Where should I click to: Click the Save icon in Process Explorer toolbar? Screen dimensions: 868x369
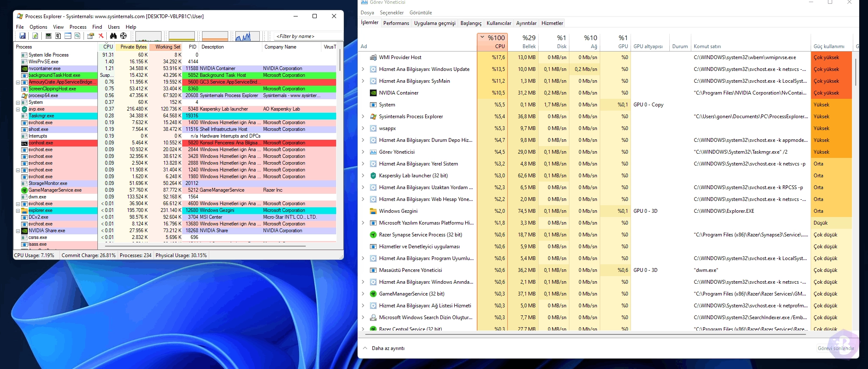[x=23, y=36]
